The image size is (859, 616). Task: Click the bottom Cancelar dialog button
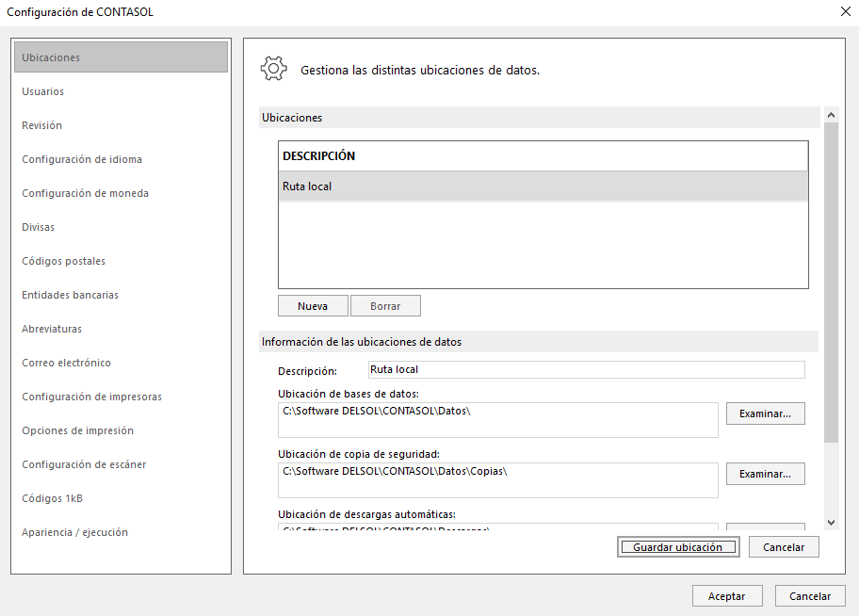pos(810,595)
